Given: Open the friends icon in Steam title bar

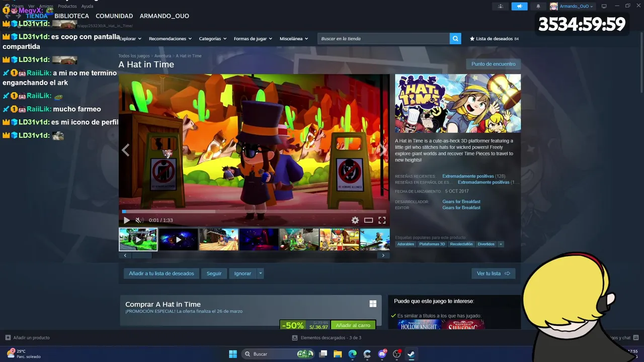Looking at the screenshot, I should 501,6.
